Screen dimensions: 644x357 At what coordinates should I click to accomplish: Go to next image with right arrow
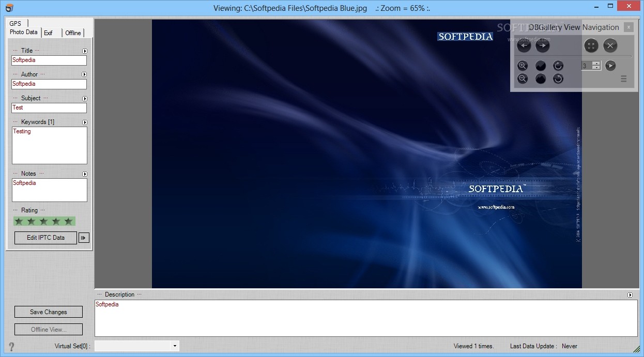pos(542,45)
